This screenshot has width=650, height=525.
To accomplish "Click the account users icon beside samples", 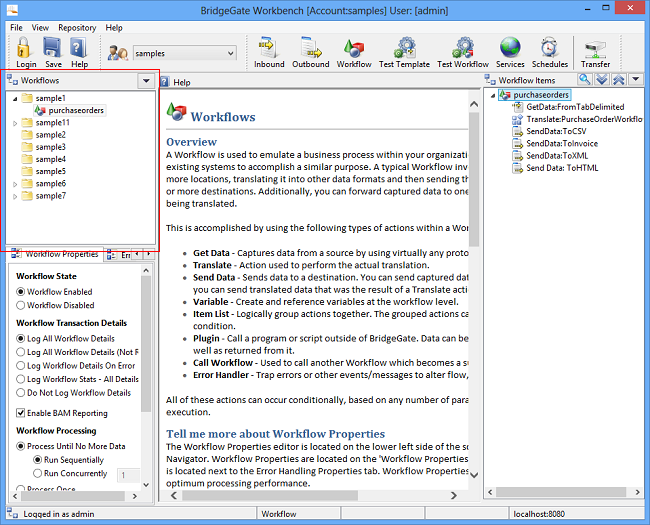I will tap(118, 53).
